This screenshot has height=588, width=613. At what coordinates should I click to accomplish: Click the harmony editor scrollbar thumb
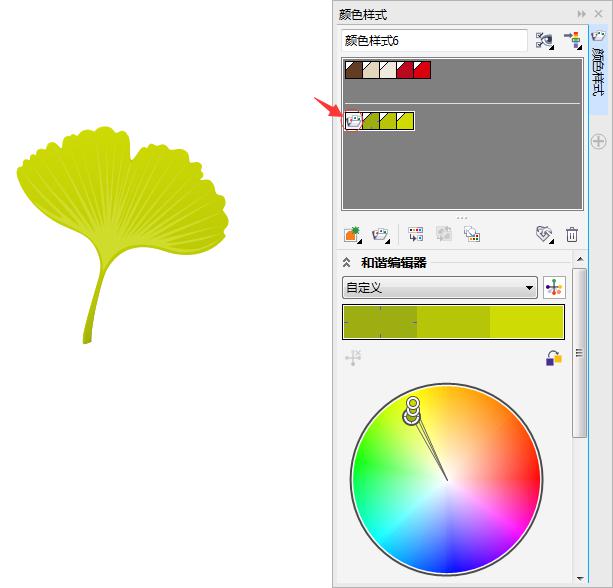pos(580,353)
